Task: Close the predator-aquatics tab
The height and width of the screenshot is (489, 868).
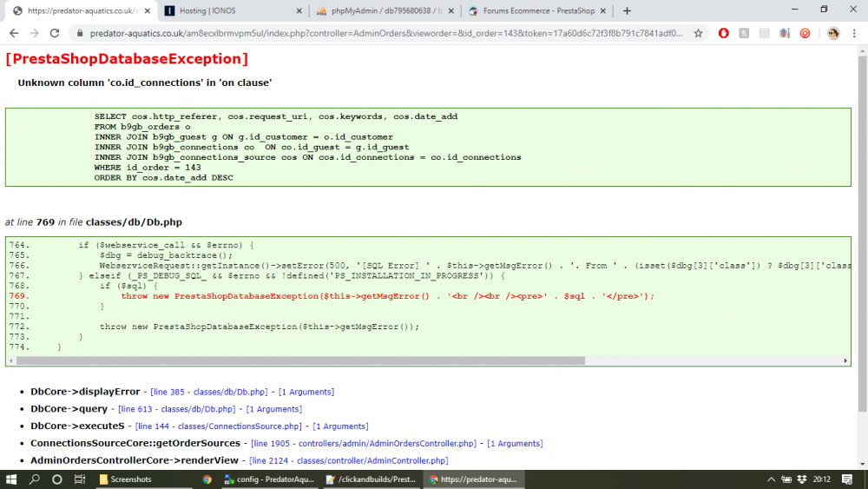Action: click(x=148, y=10)
